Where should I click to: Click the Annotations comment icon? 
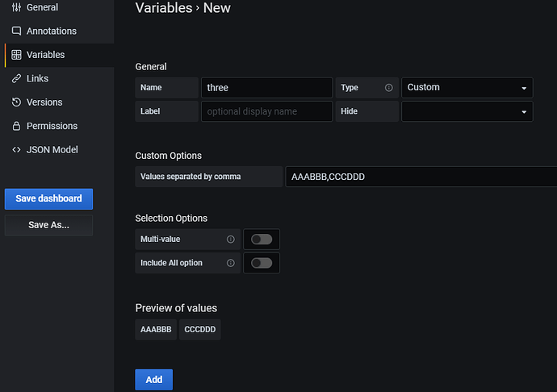click(16, 31)
